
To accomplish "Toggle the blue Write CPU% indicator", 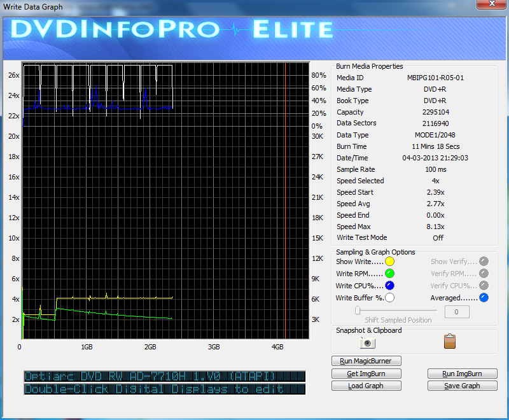I will click(389, 286).
